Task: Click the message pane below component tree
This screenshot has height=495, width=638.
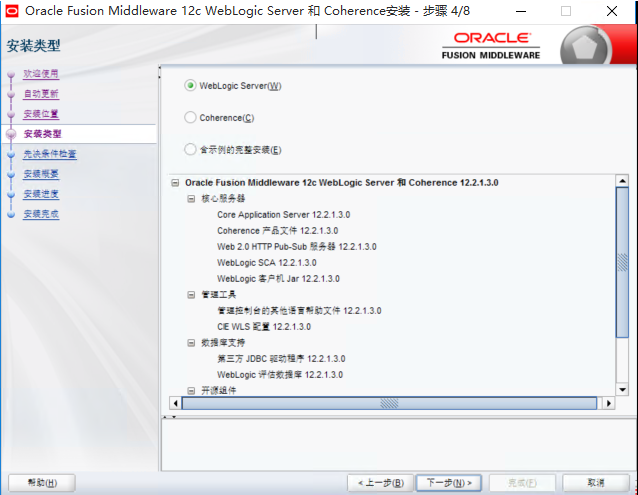Action: [399, 445]
